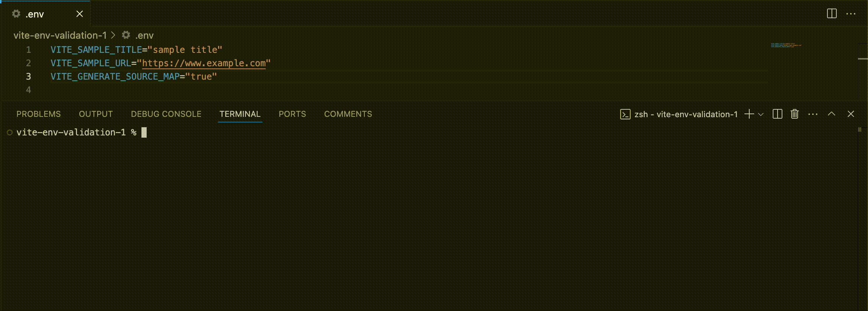
Task: Close the bottom panel
Action: click(x=851, y=114)
